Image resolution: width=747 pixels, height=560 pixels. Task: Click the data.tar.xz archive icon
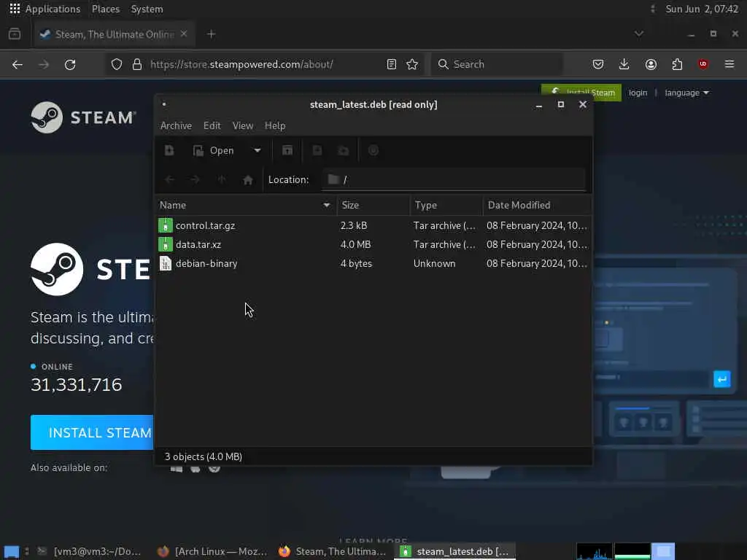pyautogui.click(x=166, y=245)
